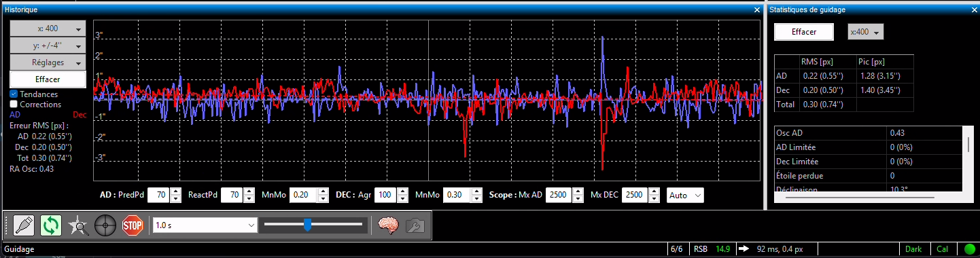
Task: Increase the PredPd value with up arrow
Action: 175,191
